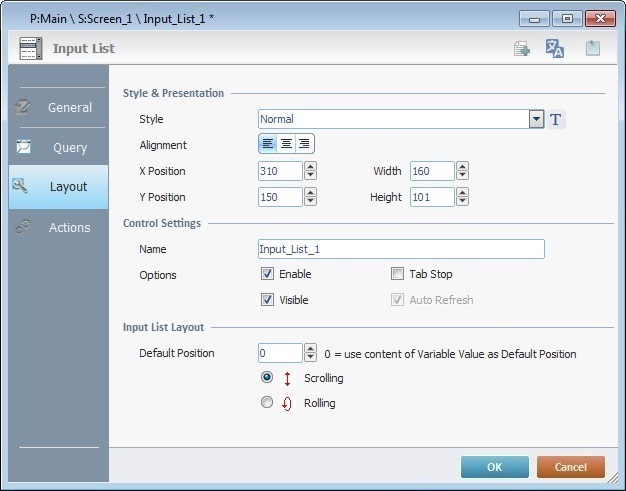Select the Rolling radio button
626x491 pixels.
pyautogui.click(x=267, y=403)
